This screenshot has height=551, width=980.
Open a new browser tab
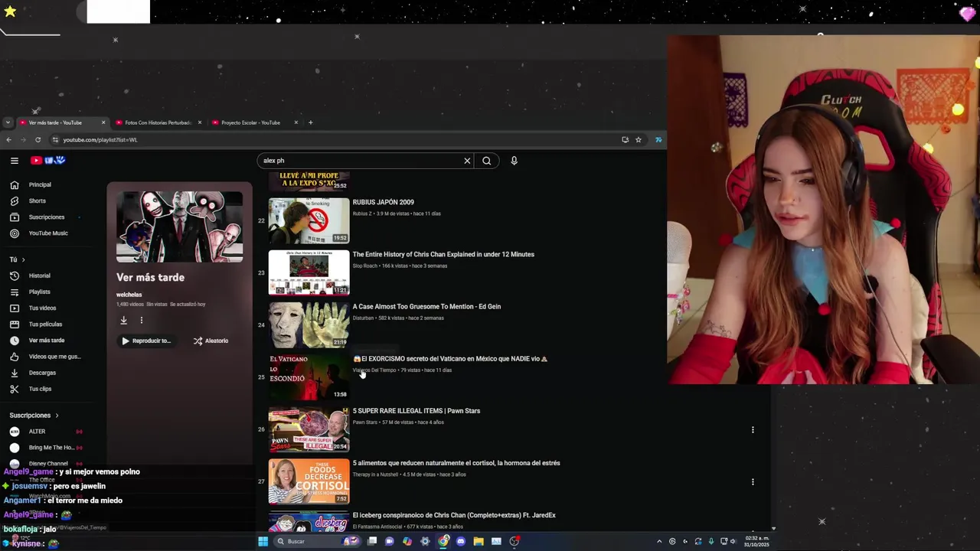310,122
